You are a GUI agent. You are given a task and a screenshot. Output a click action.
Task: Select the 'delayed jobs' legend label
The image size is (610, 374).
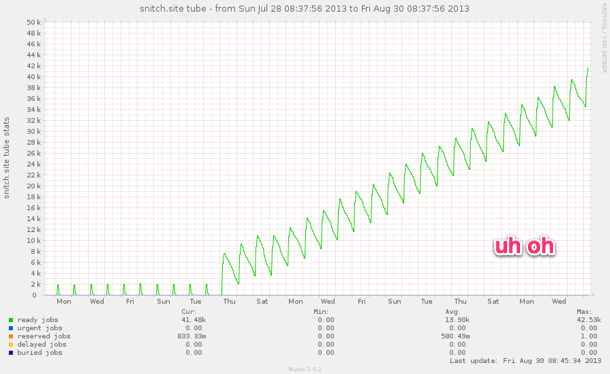pos(42,344)
